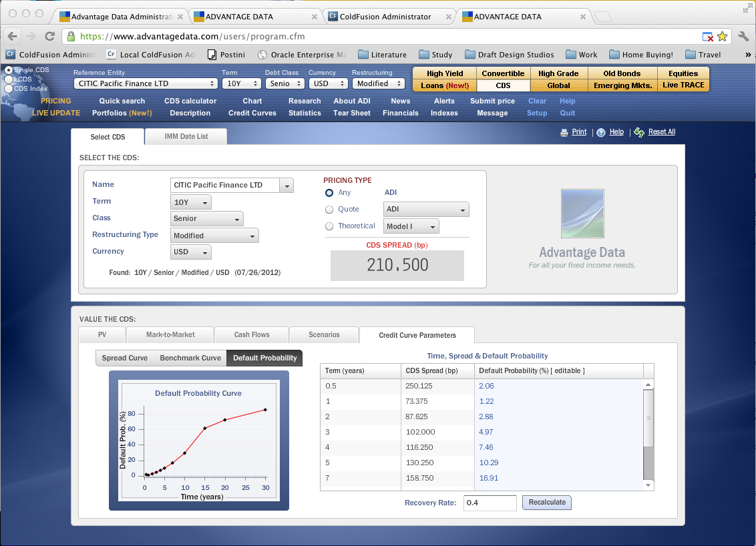Click the table scroll up arrow
Screen dimensions: 756x546
(648, 384)
